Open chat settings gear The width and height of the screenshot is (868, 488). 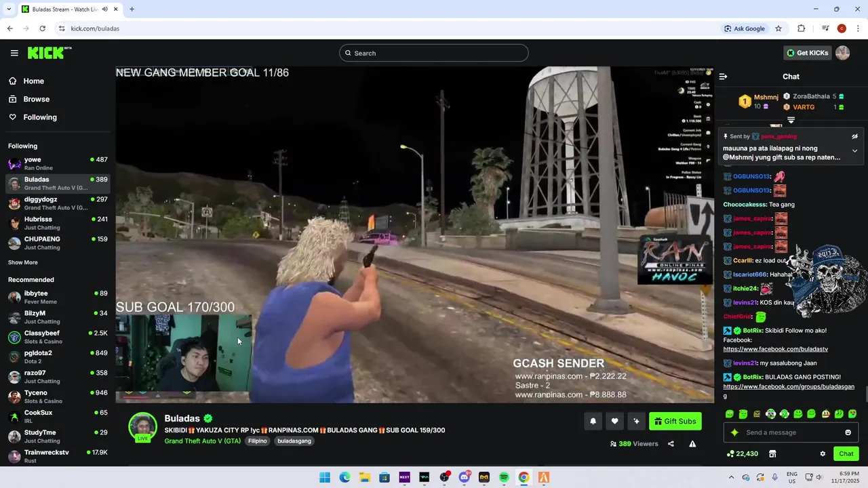click(823, 453)
